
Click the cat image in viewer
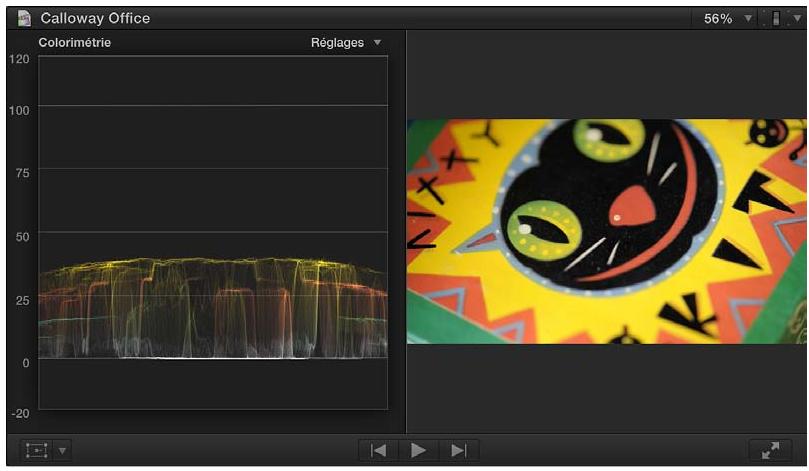click(607, 232)
